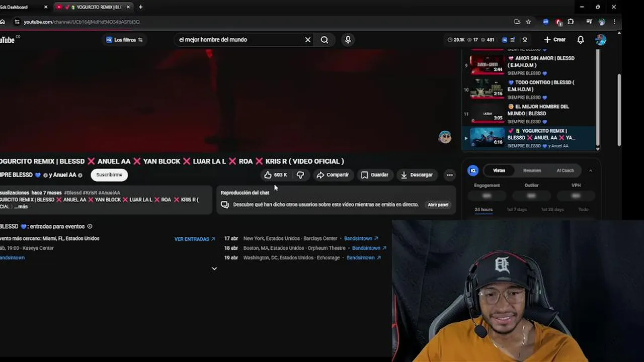Open the browser extensions puzzle icon
Image resolution: width=644 pixels, height=362 pixels.
571,22
